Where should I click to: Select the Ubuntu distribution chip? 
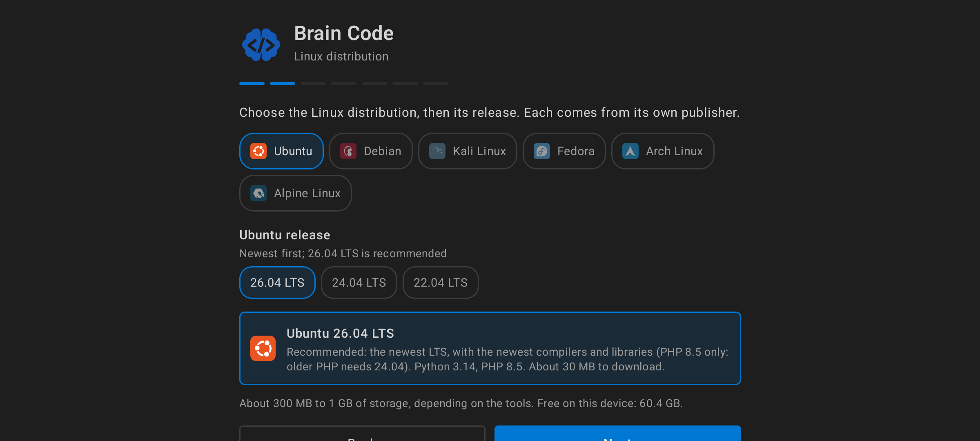[281, 151]
